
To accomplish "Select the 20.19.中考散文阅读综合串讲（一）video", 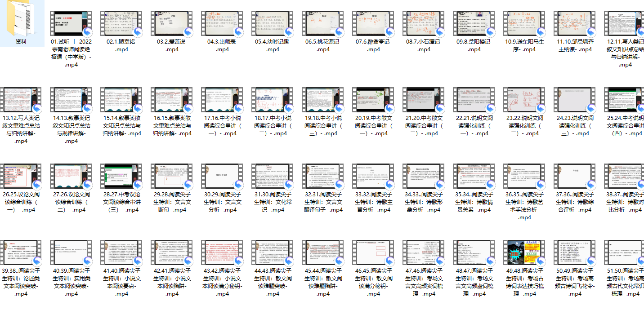I will (374, 100).
